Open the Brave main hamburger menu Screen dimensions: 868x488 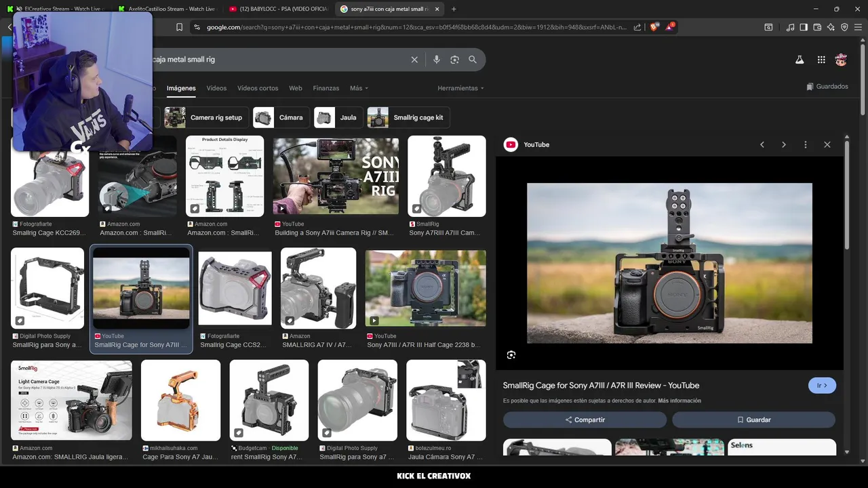tap(858, 27)
